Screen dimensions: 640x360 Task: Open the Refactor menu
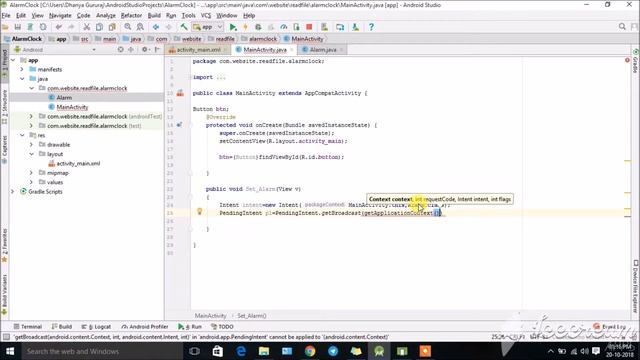(131, 16)
